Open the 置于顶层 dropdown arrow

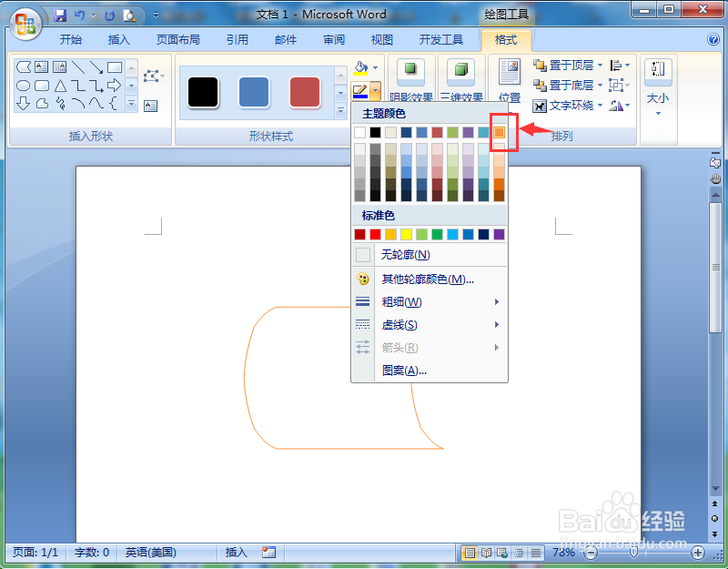click(600, 65)
